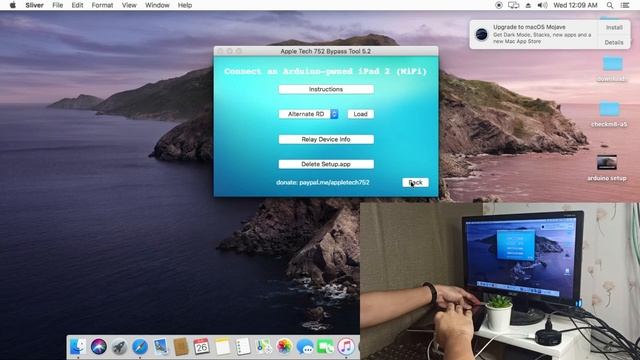Viewport: 640px width, 360px height.
Task: Open the Silver app menu
Action: coord(34,5)
